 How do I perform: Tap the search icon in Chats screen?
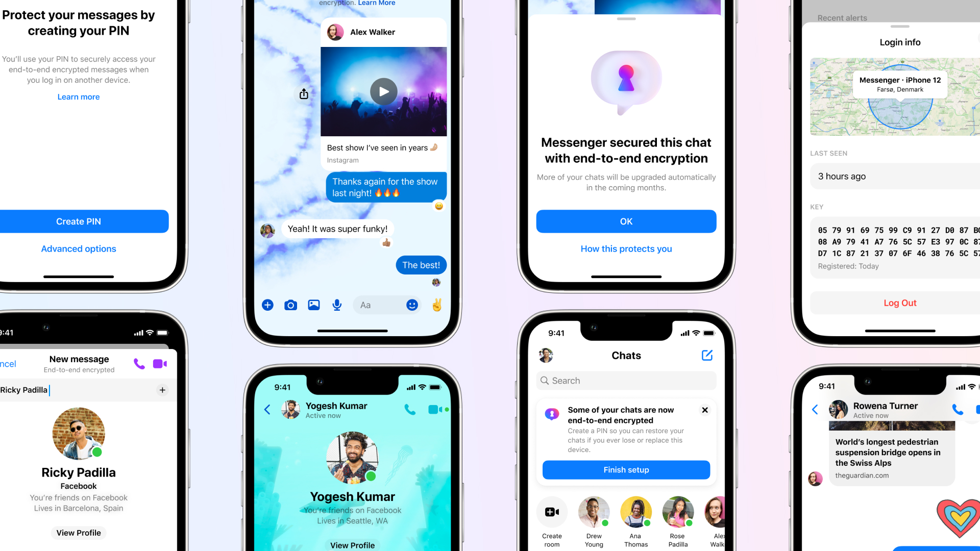pyautogui.click(x=545, y=381)
